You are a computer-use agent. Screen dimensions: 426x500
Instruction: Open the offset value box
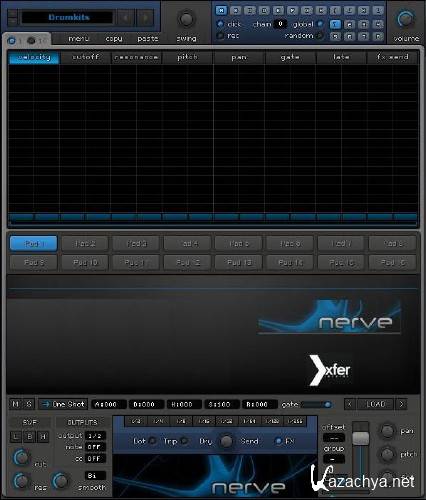pos(334,438)
